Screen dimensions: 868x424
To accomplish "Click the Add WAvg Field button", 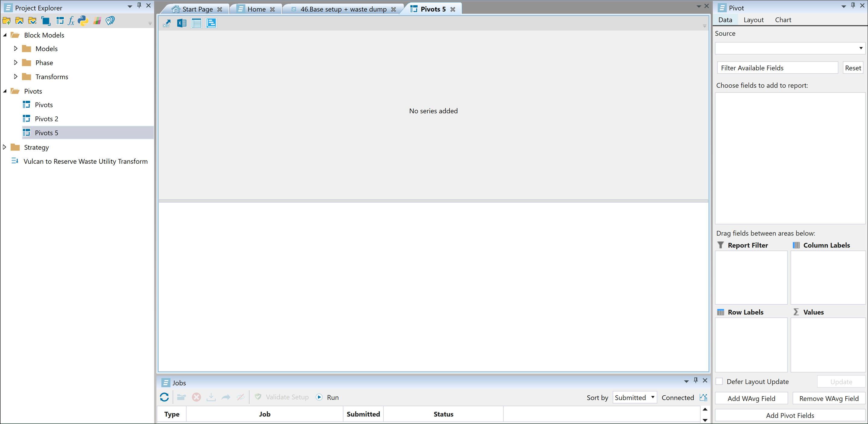I will pyautogui.click(x=751, y=398).
